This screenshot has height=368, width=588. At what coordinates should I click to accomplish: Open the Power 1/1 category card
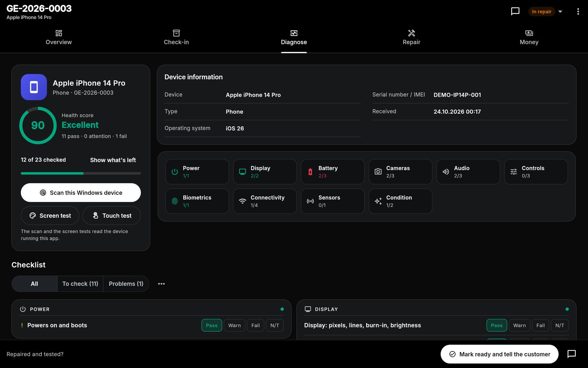point(197,171)
